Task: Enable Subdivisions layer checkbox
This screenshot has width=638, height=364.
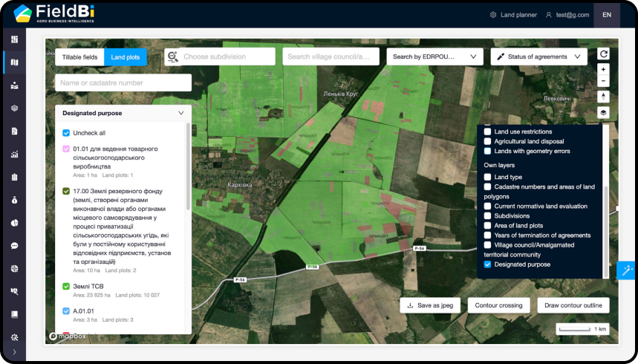Action: click(x=487, y=215)
